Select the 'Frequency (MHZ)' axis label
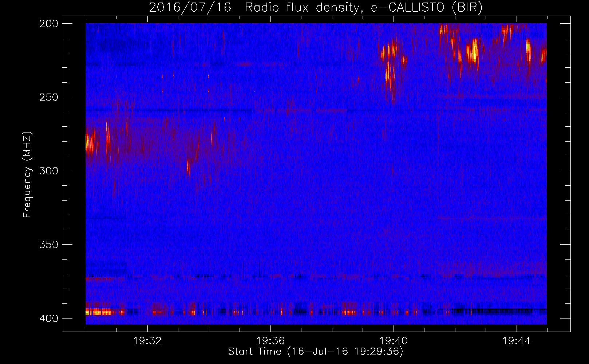Screen dimensions: 589x364 27,175
